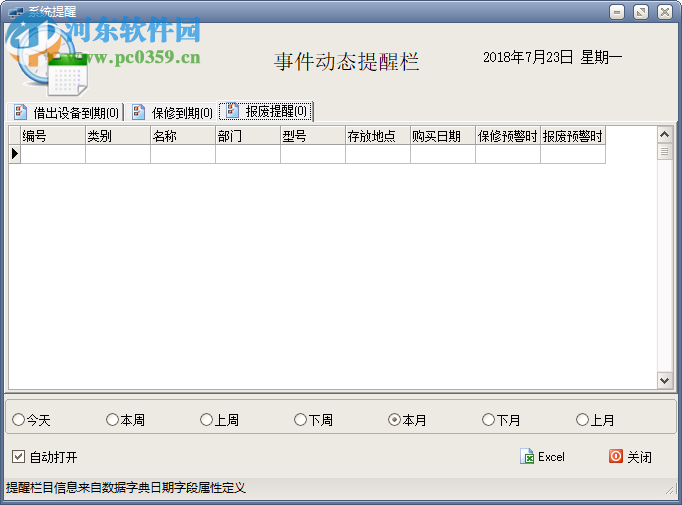Click the scrollbar down arrow
Viewport: 682px width, 505px height.
tap(664, 381)
